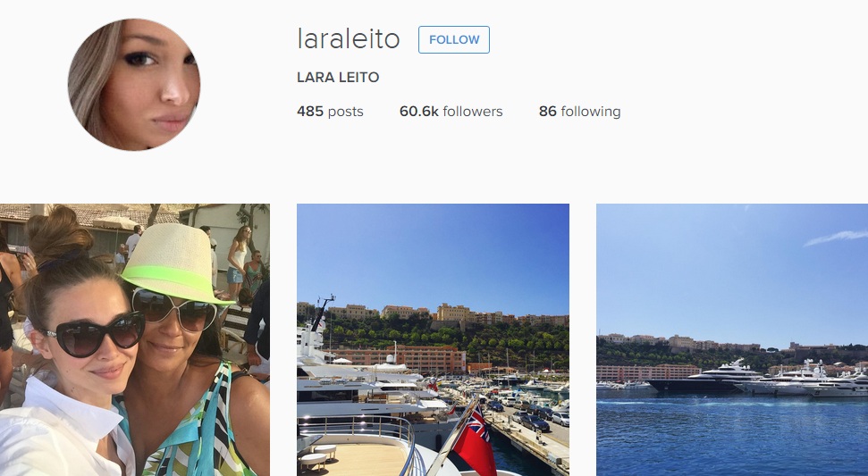Click the black cat-eye sunglasses in the selfie

96,334
